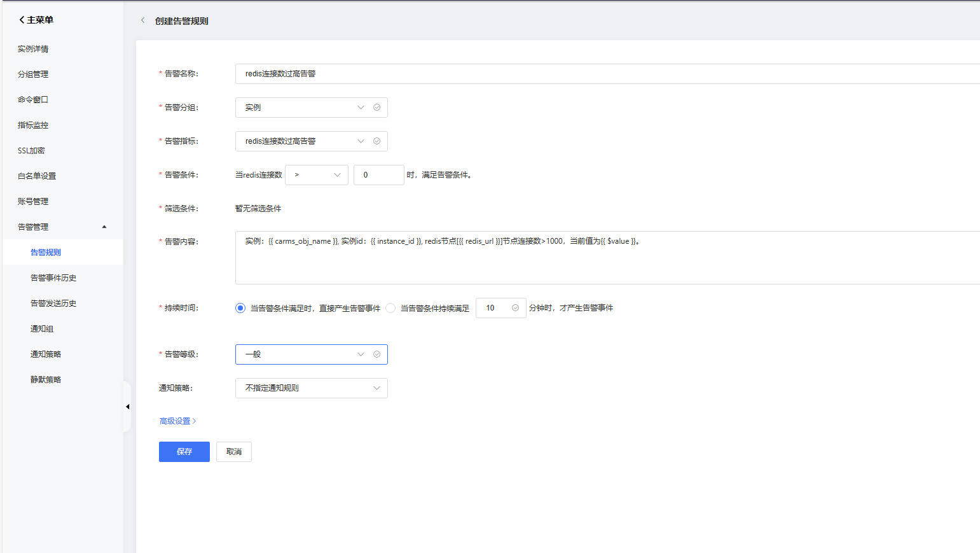
Task: Select 当告警条件持续满足 duration radio
Action: (x=390, y=308)
